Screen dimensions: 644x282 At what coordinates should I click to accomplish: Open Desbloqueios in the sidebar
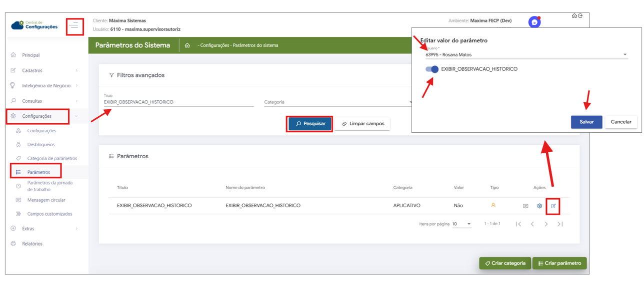point(41,144)
